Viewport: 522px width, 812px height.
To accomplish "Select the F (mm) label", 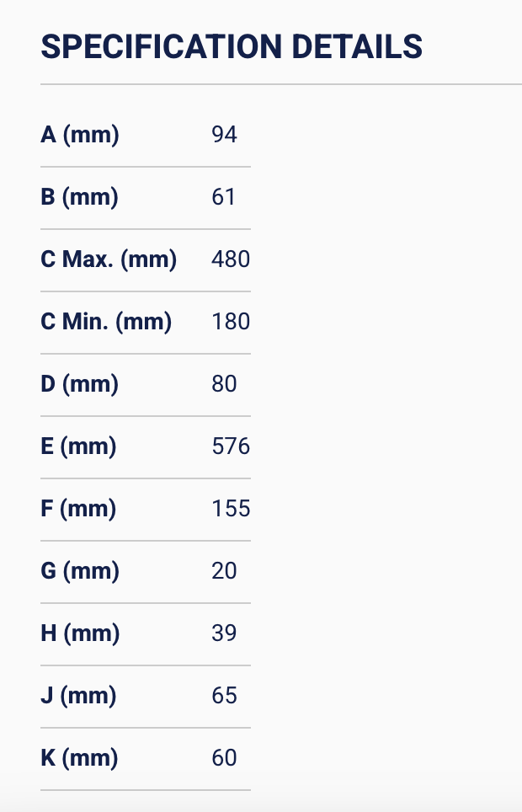I will (78, 509).
